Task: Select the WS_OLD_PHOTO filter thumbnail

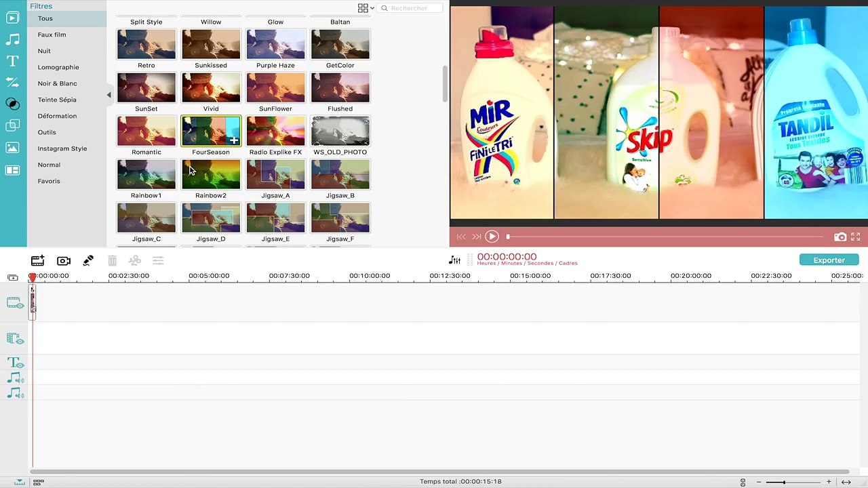Action: pyautogui.click(x=340, y=131)
